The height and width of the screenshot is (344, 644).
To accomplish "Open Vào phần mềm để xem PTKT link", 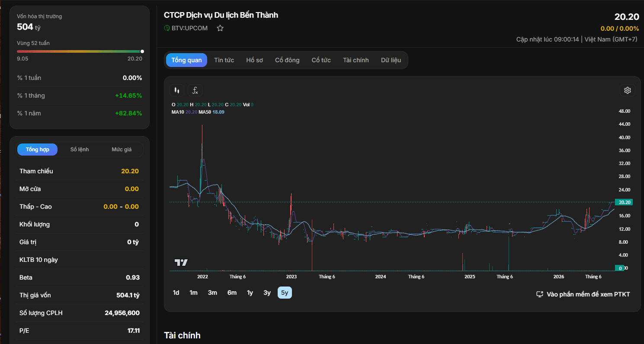I will point(583,294).
